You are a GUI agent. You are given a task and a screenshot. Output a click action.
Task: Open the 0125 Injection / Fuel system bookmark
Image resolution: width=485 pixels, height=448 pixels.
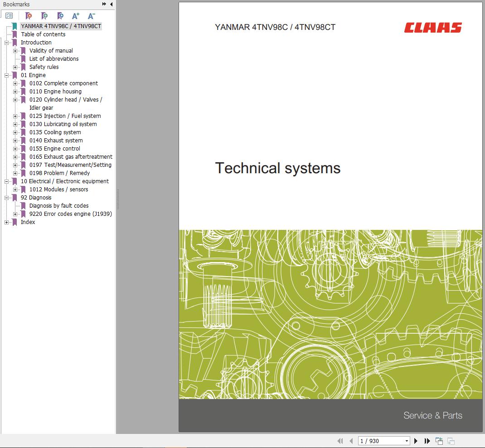point(65,116)
